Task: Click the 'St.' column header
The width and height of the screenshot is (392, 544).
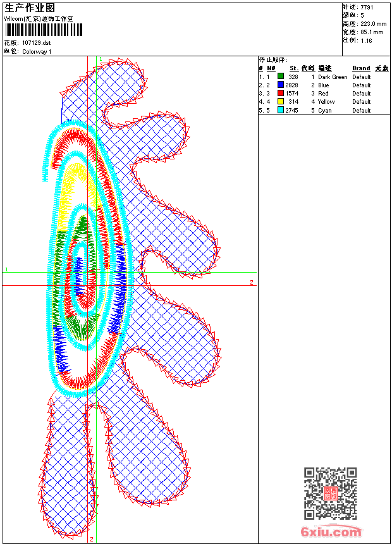Action: [x=294, y=68]
